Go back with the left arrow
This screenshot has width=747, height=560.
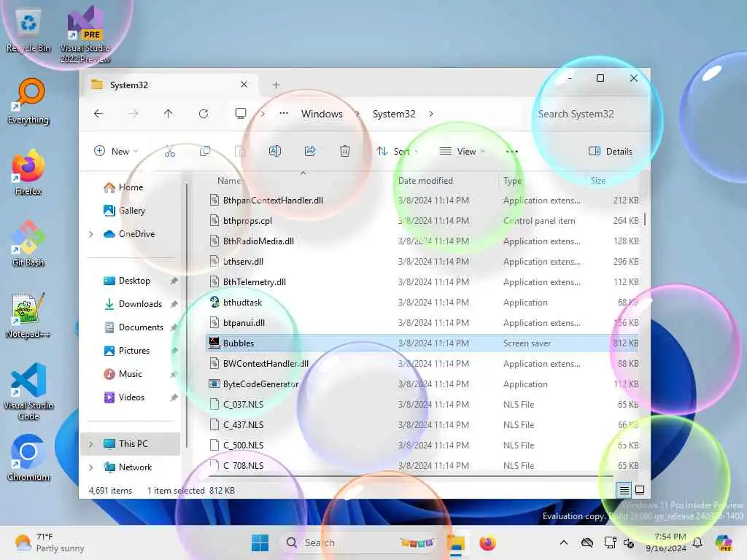pos(98,114)
